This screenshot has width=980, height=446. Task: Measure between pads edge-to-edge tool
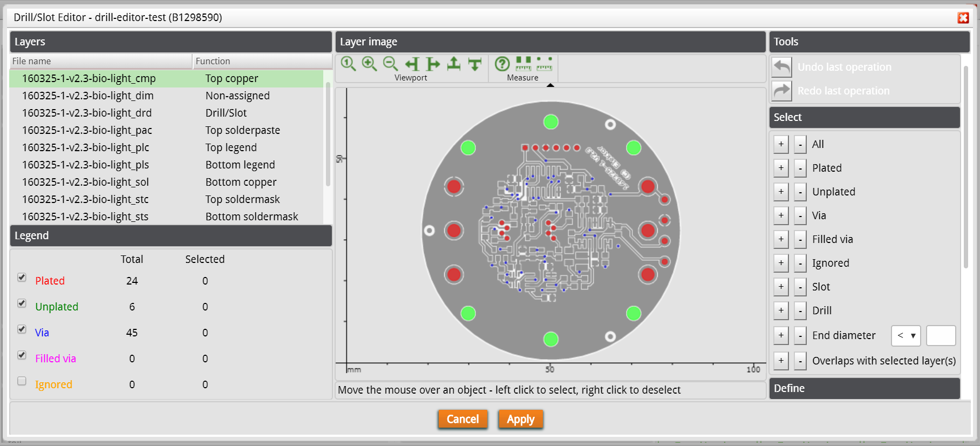[x=523, y=64]
